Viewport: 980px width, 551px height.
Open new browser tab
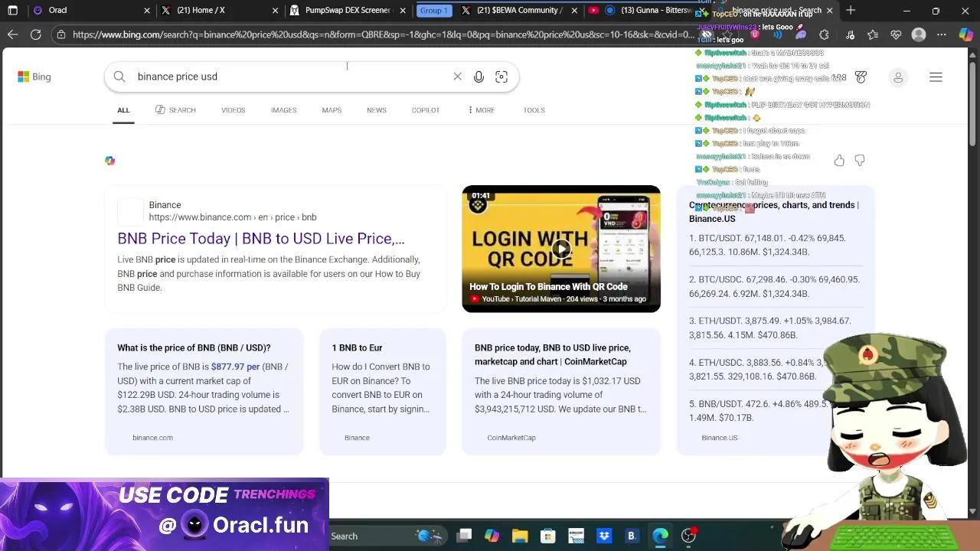[851, 11]
